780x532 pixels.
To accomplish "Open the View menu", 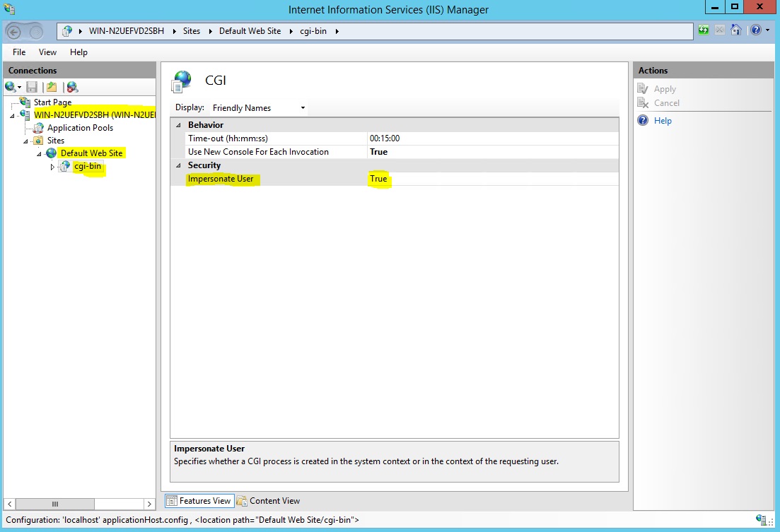I will pyautogui.click(x=47, y=52).
